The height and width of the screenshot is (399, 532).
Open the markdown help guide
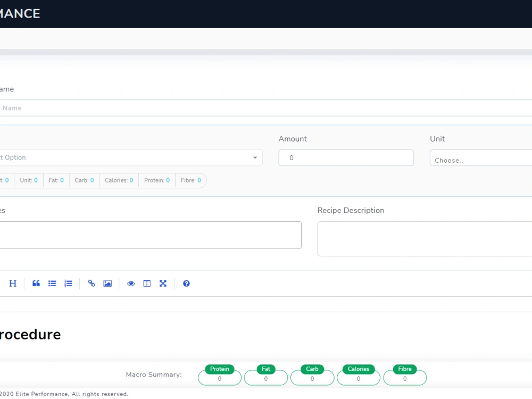[x=186, y=284]
